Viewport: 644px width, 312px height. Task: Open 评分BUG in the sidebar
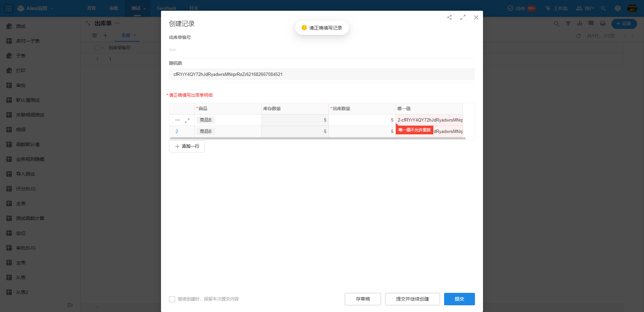tap(26, 189)
